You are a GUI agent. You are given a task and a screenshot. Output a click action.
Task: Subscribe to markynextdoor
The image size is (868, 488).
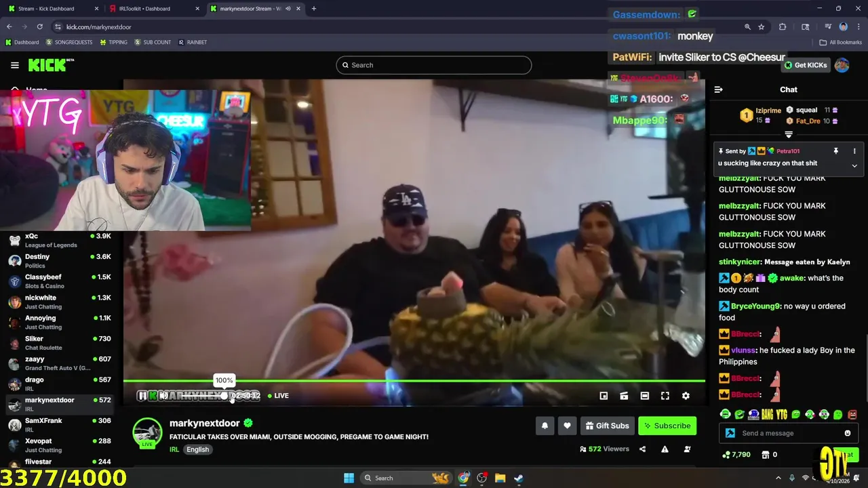pyautogui.click(x=667, y=426)
